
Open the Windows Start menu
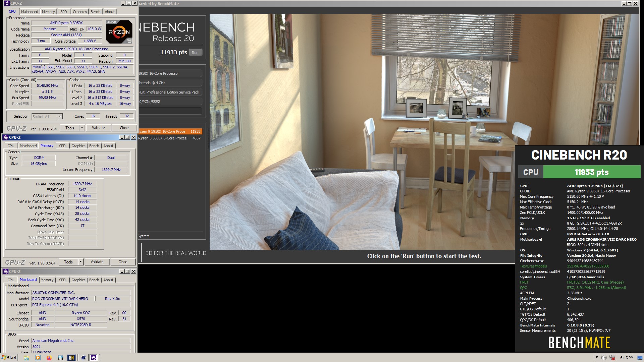[9, 358]
